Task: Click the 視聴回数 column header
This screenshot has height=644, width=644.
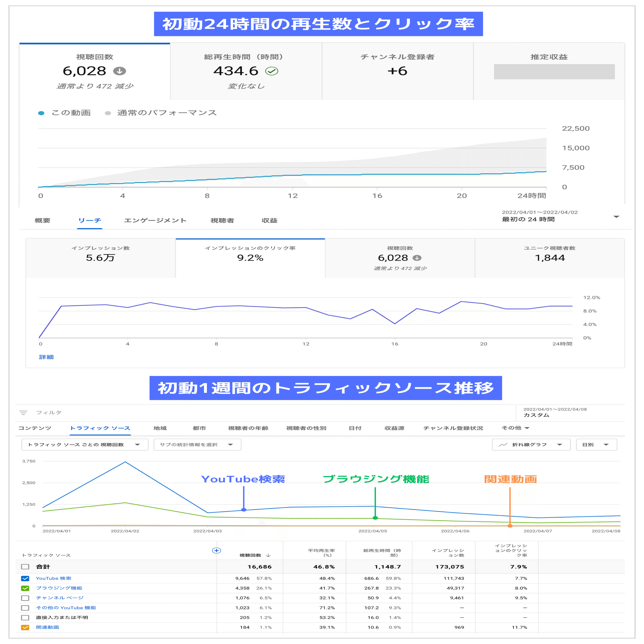Action: [x=250, y=555]
